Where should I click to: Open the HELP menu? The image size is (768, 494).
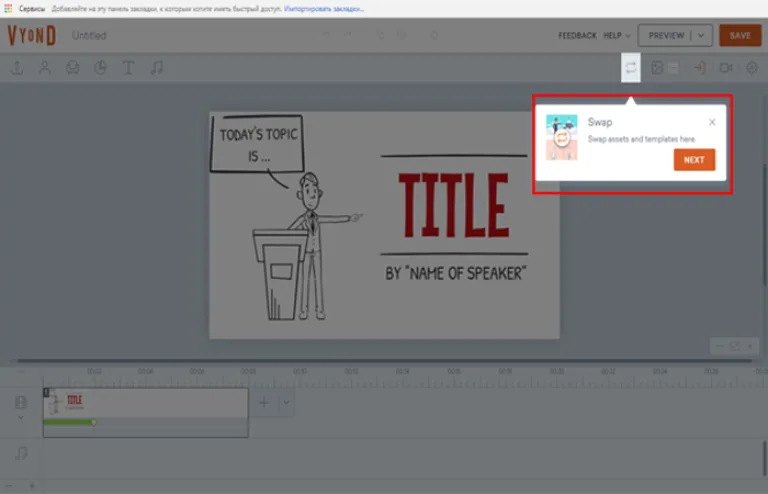coord(617,35)
